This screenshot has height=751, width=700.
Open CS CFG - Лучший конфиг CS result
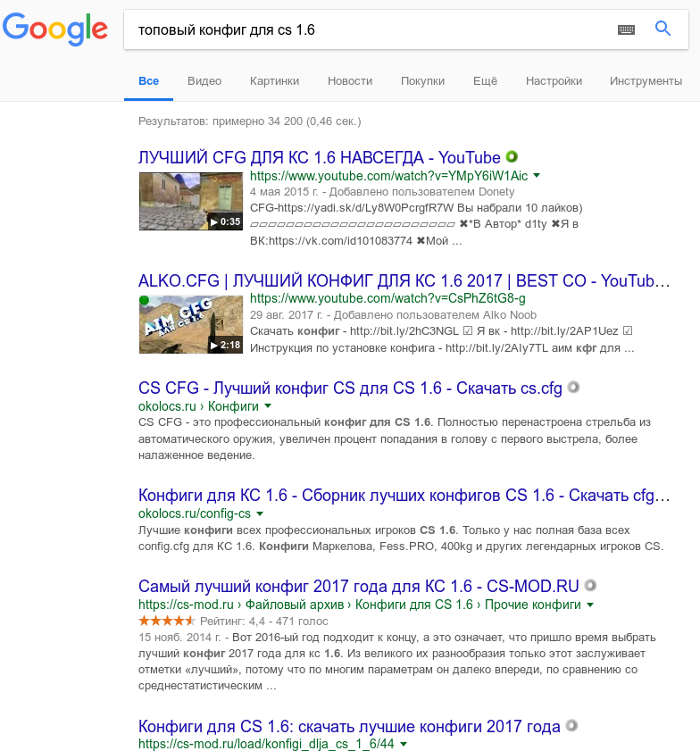350,388
